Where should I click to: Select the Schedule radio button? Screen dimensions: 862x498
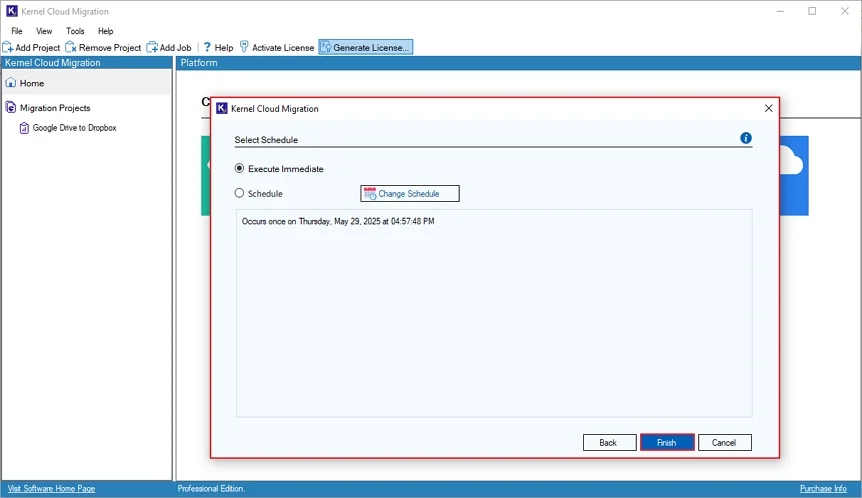click(x=239, y=193)
